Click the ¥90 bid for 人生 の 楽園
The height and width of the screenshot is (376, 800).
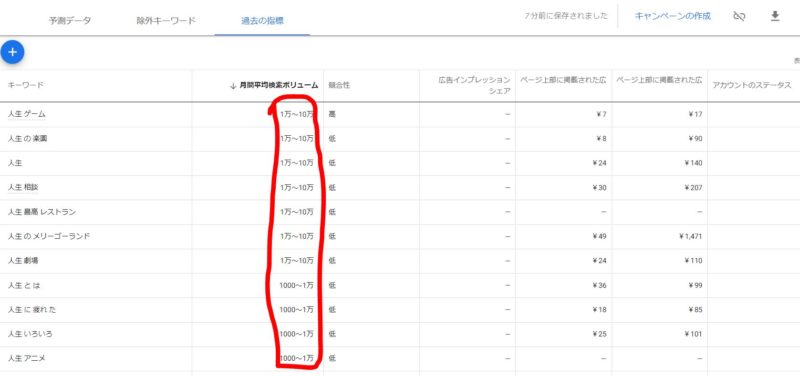[696, 138]
